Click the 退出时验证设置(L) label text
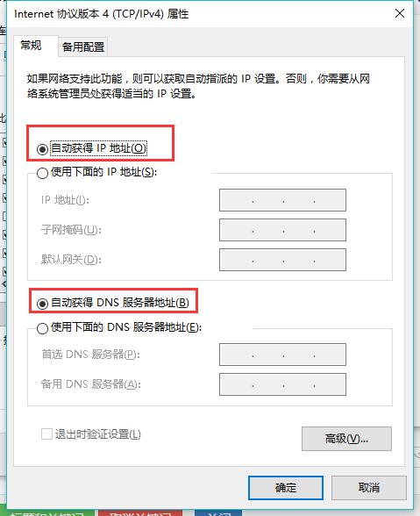The width and height of the screenshot is (420, 516). point(97,434)
